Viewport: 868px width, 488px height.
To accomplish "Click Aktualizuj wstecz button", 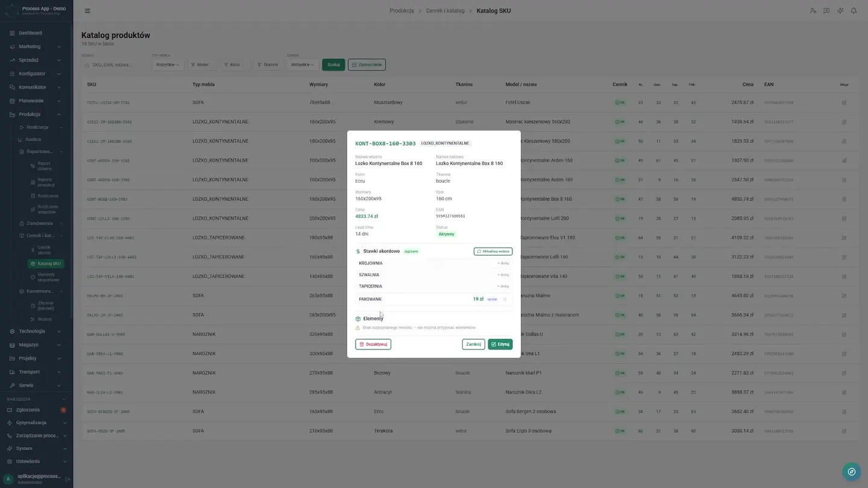I will click(x=493, y=251).
